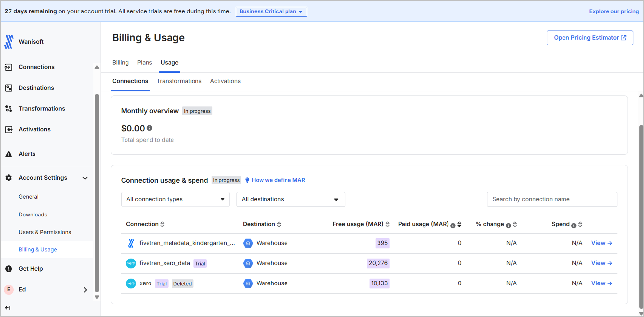Sort table by % change
Viewport: 644px width, 317px height.
[x=515, y=224]
